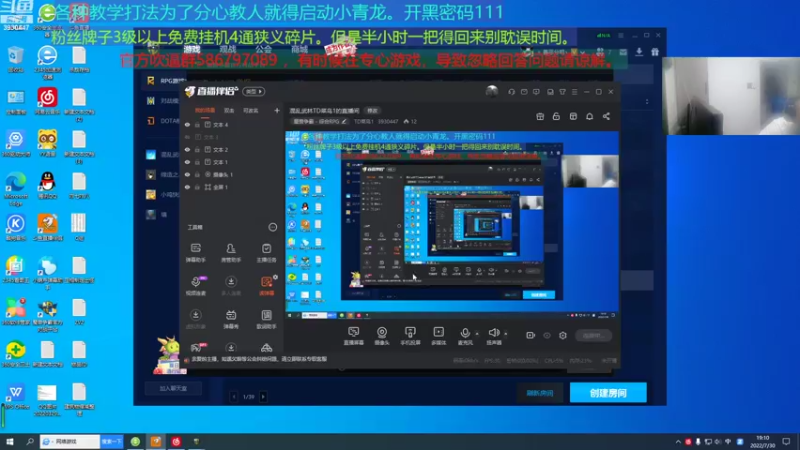Viewport: 800px width, 450px height.
Task: Go to next page of room list
Action: point(263,396)
